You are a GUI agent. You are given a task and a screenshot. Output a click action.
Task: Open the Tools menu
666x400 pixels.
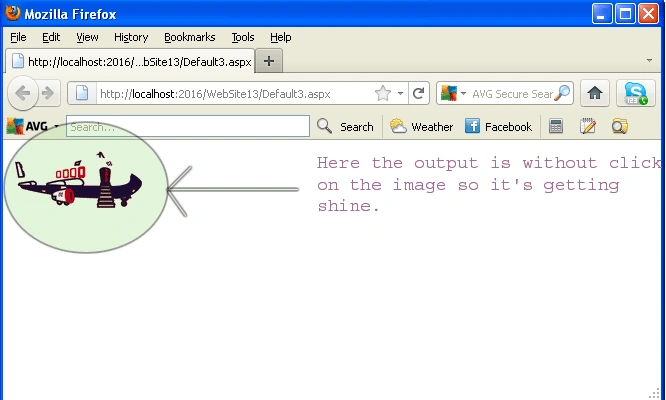click(243, 37)
